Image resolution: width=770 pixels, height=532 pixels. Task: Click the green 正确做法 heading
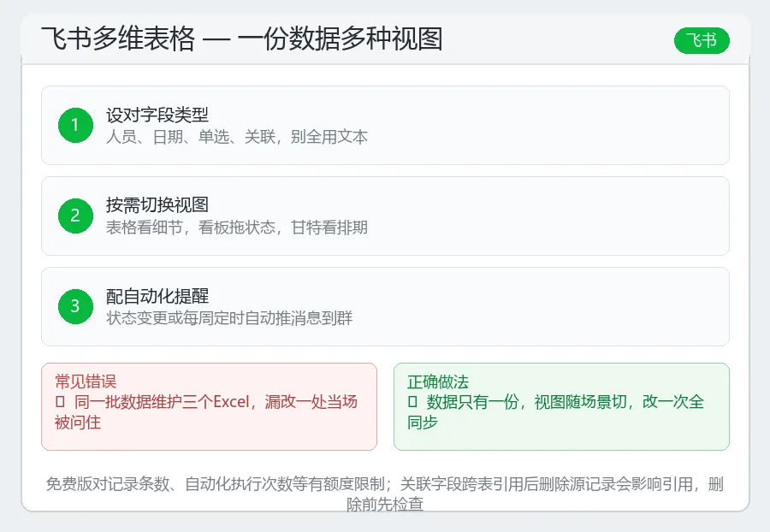[438, 381]
